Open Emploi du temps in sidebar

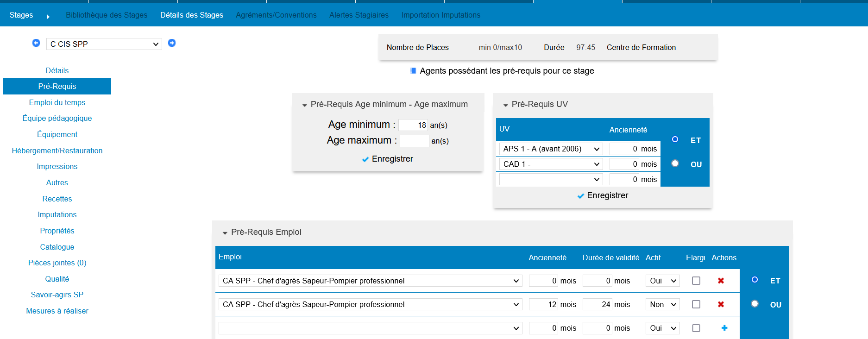click(57, 102)
